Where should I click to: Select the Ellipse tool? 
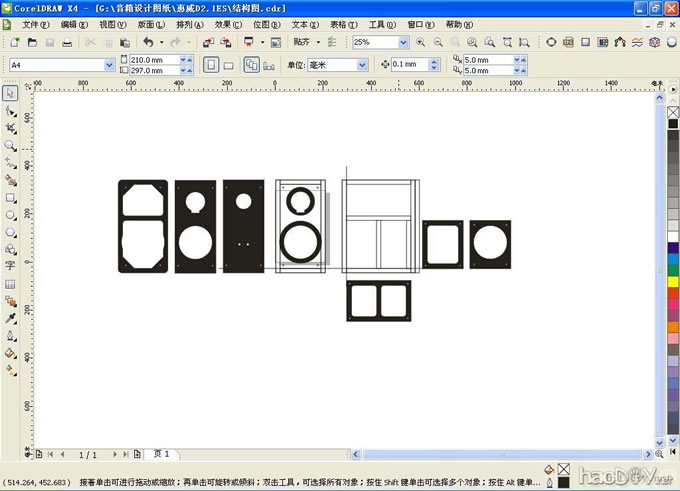pos(10,214)
